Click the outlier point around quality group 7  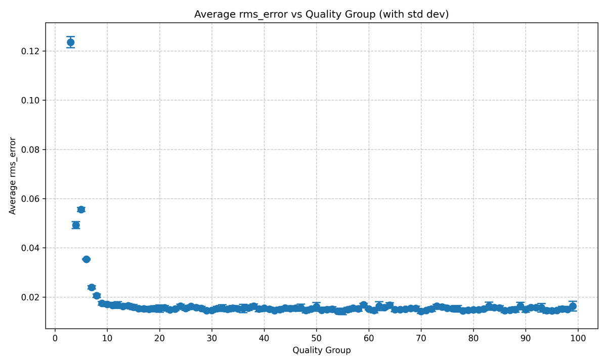tap(92, 286)
